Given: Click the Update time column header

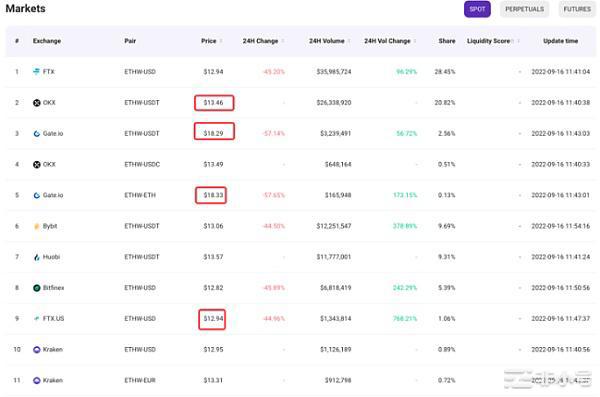Looking at the screenshot, I should coord(561,41).
